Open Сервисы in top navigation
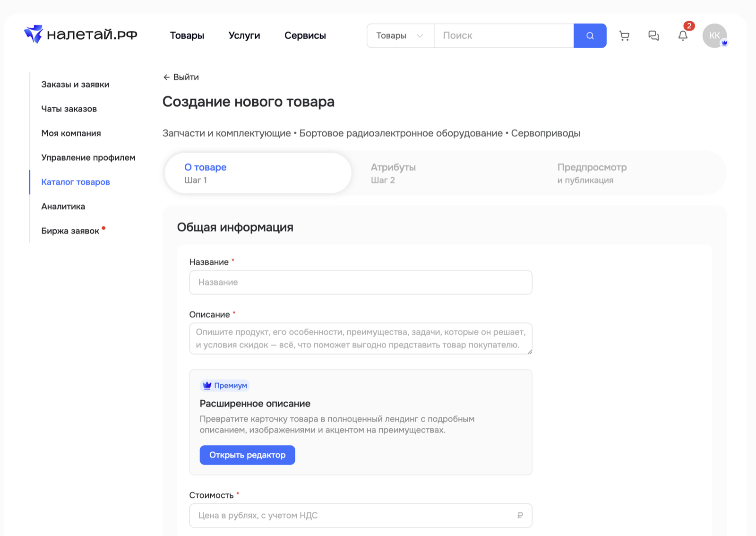This screenshot has width=756, height=536. (305, 35)
